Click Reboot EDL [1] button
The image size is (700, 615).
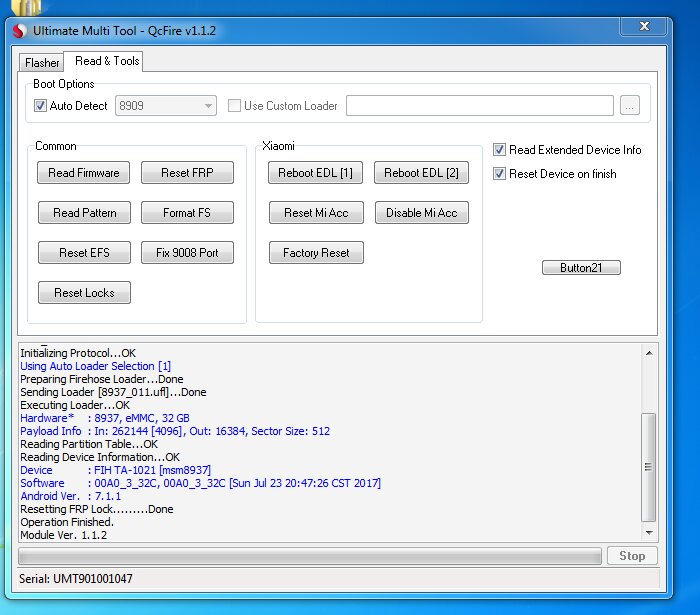tap(315, 173)
